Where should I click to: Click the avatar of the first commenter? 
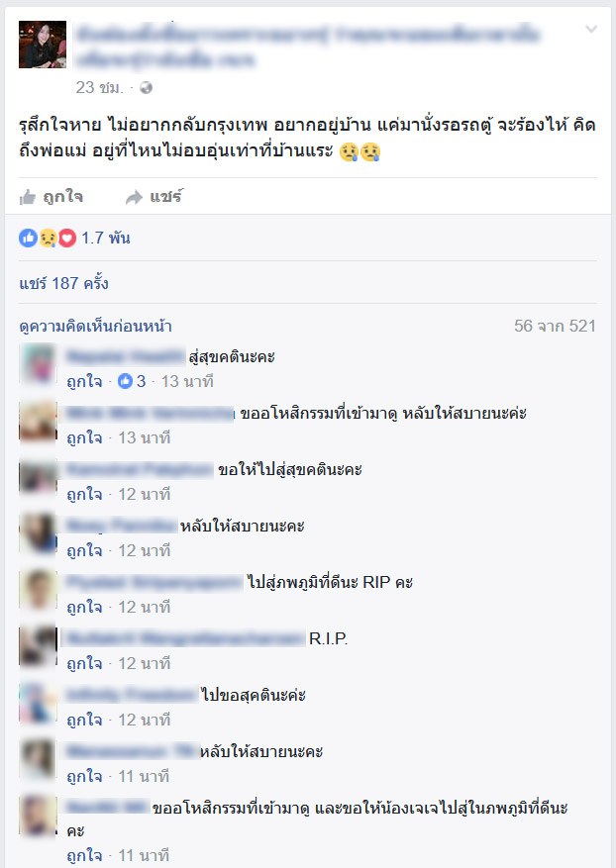click(38, 363)
